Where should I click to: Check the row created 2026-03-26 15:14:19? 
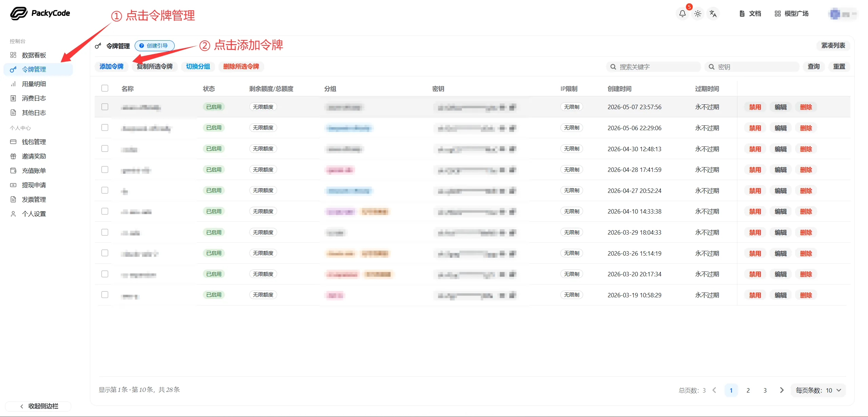[x=105, y=253]
